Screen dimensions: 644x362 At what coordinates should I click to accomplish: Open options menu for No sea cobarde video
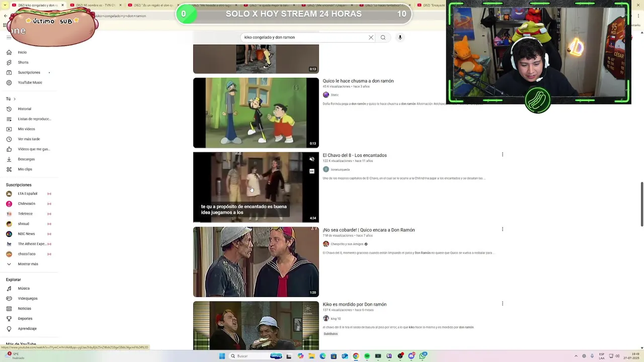coord(502,229)
